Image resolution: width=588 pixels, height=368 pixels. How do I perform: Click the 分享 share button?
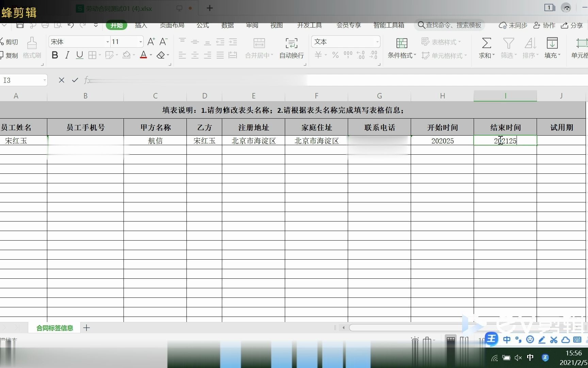pos(572,25)
